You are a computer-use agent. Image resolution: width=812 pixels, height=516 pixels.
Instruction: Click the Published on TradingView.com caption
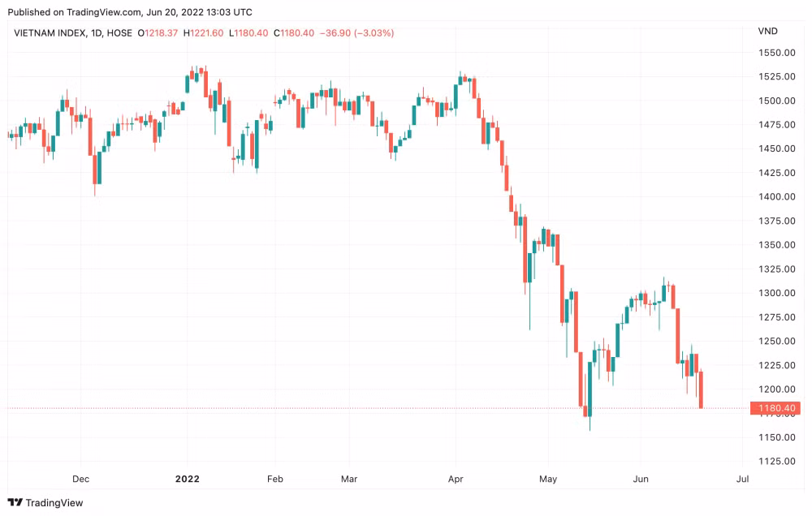[x=130, y=12]
